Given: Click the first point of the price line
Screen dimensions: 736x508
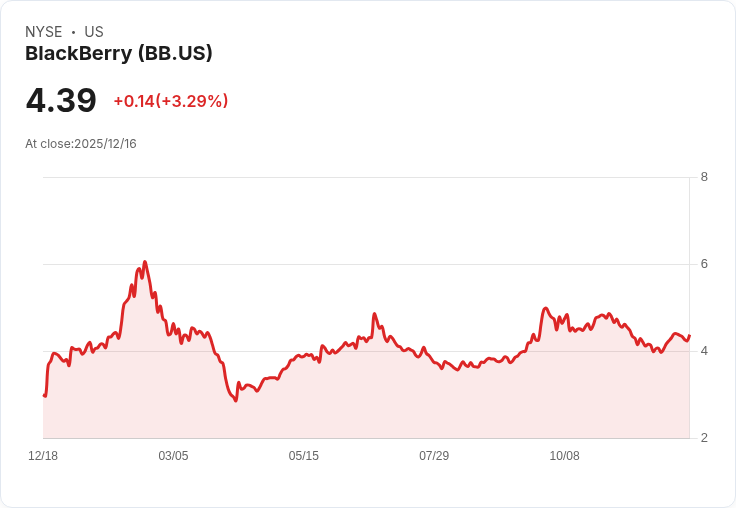Looking at the screenshot, I should (x=44, y=395).
